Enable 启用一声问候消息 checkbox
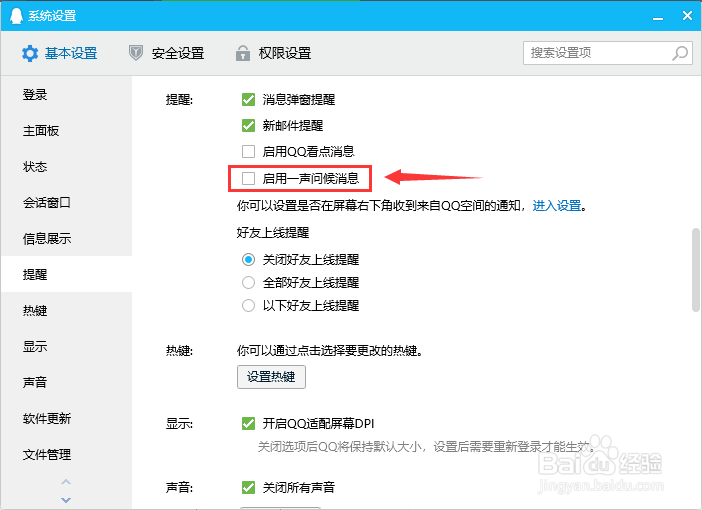Viewport: 702px width, 510px height. point(248,178)
